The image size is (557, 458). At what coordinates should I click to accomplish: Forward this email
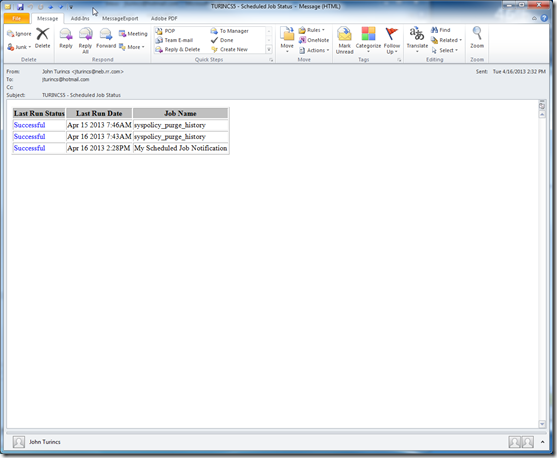coord(106,38)
